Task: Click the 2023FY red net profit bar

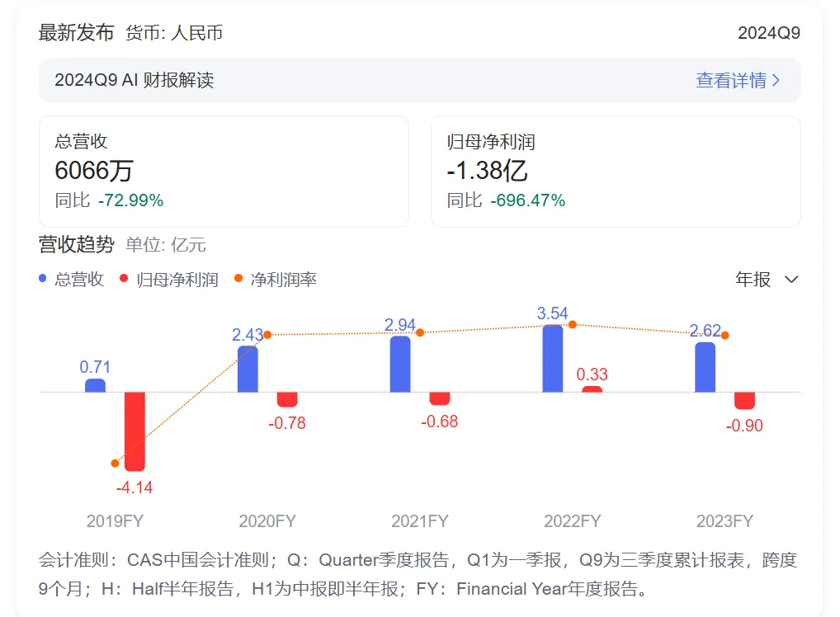Action: 744,400
